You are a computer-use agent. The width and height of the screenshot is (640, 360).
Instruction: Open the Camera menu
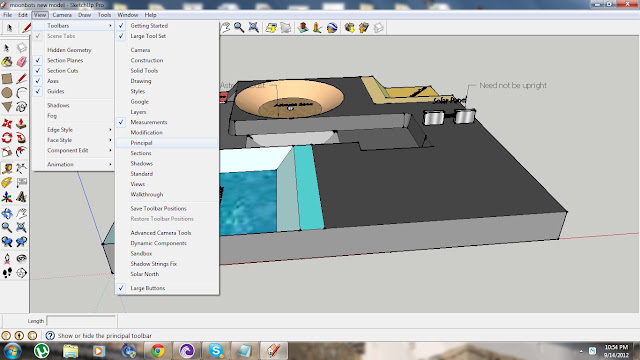click(x=62, y=15)
